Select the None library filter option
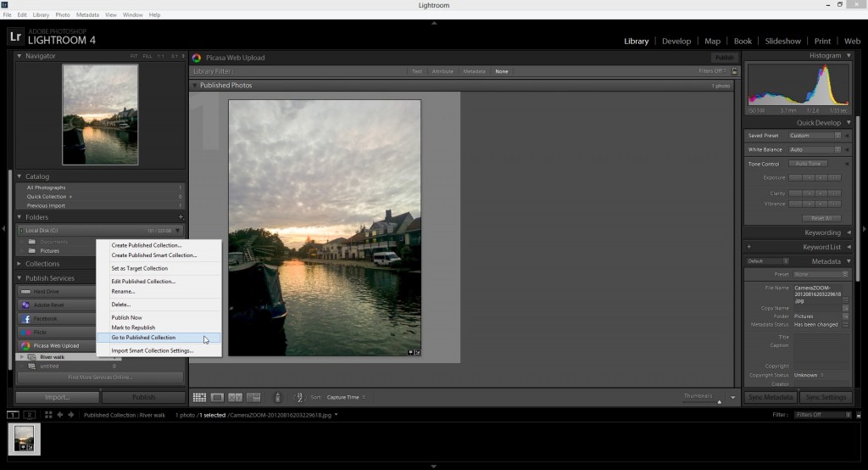868x470 pixels. click(x=502, y=71)
